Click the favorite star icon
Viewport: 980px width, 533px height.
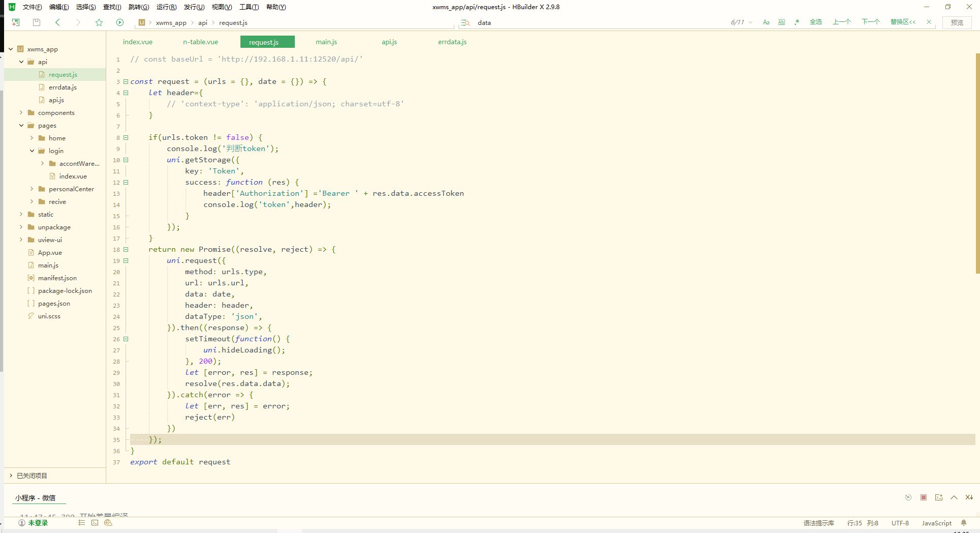pos(99,22)
